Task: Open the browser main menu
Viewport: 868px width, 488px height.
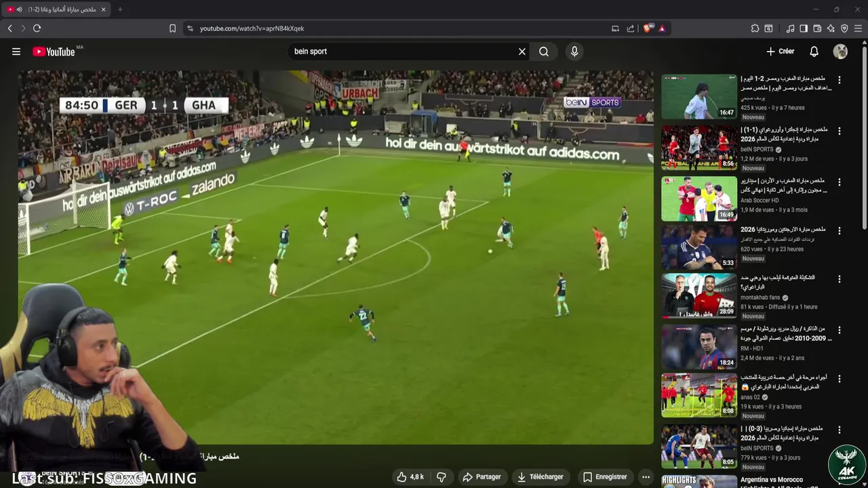Action: 858,28
